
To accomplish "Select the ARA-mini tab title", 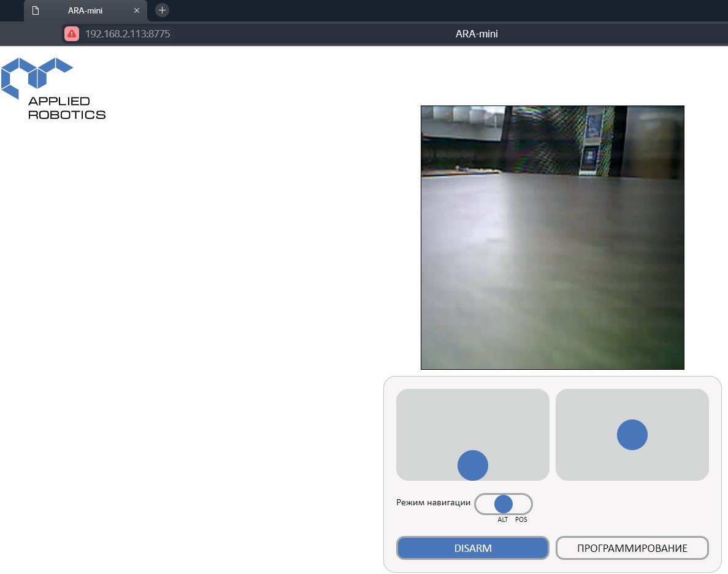I will 85,10.
